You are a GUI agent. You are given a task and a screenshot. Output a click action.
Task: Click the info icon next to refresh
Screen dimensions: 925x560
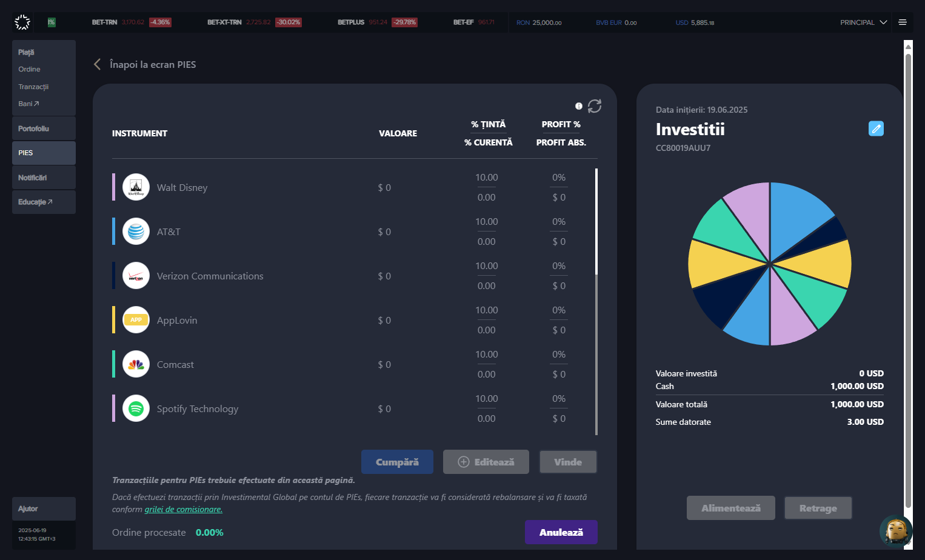tap(579, 106)
